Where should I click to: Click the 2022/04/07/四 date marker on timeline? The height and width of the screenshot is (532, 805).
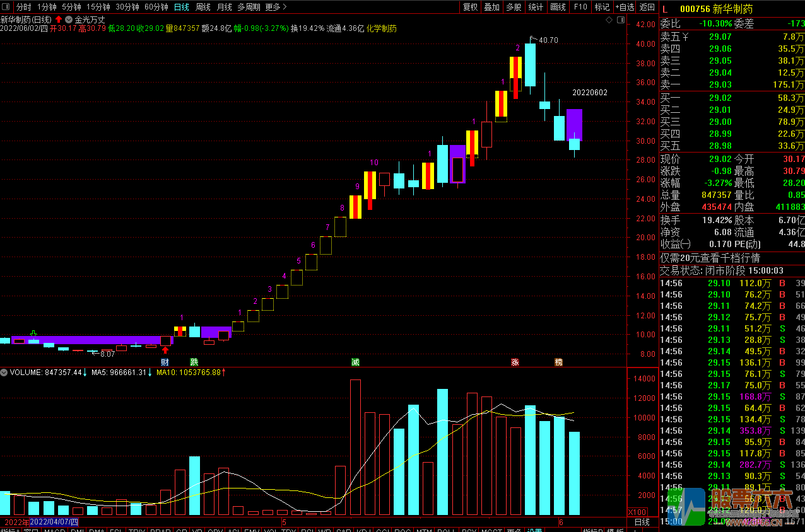point(54,523)
